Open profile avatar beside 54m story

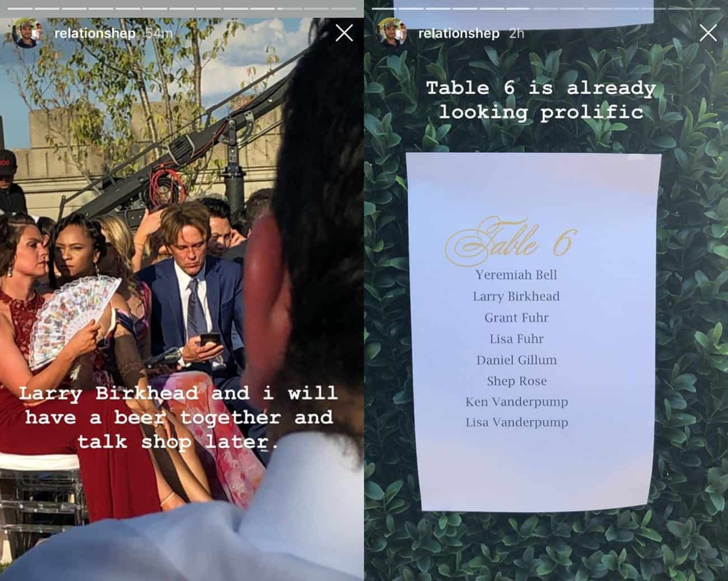coord(26,33)
